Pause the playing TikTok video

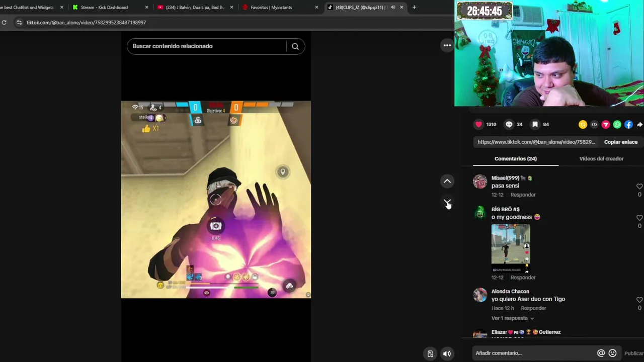coord(216,200)
